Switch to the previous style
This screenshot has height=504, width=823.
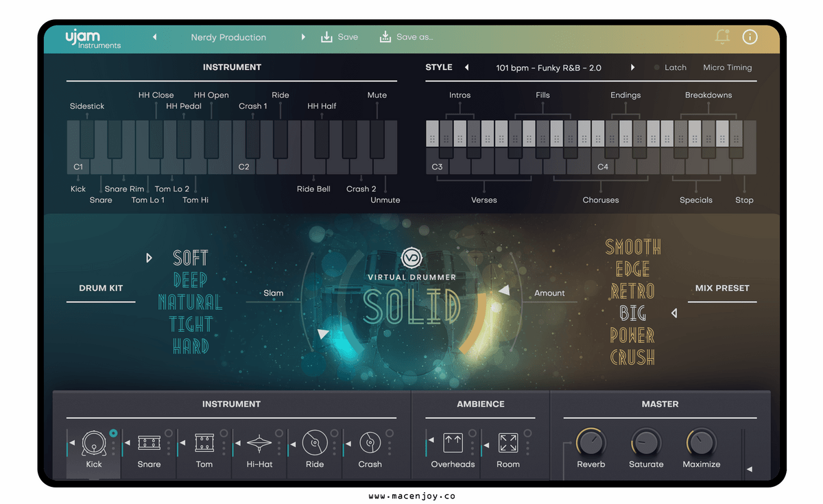[467, 67]
